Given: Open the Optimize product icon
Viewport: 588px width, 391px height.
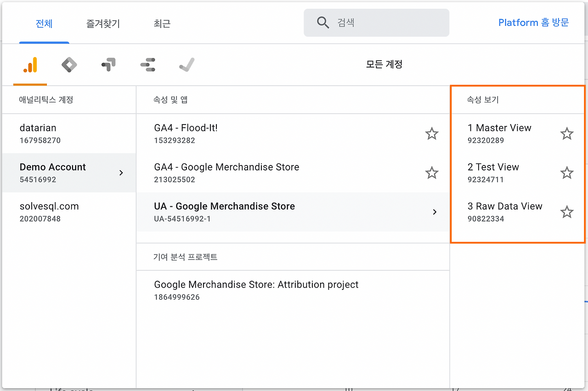Looking at the screenshot, I should pyautogui.click(x=108, y=65).
